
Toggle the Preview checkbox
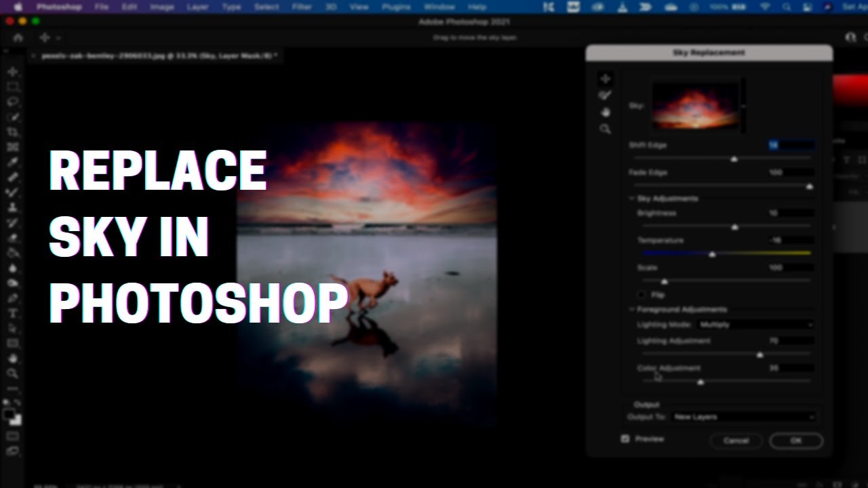pos(625,439)
